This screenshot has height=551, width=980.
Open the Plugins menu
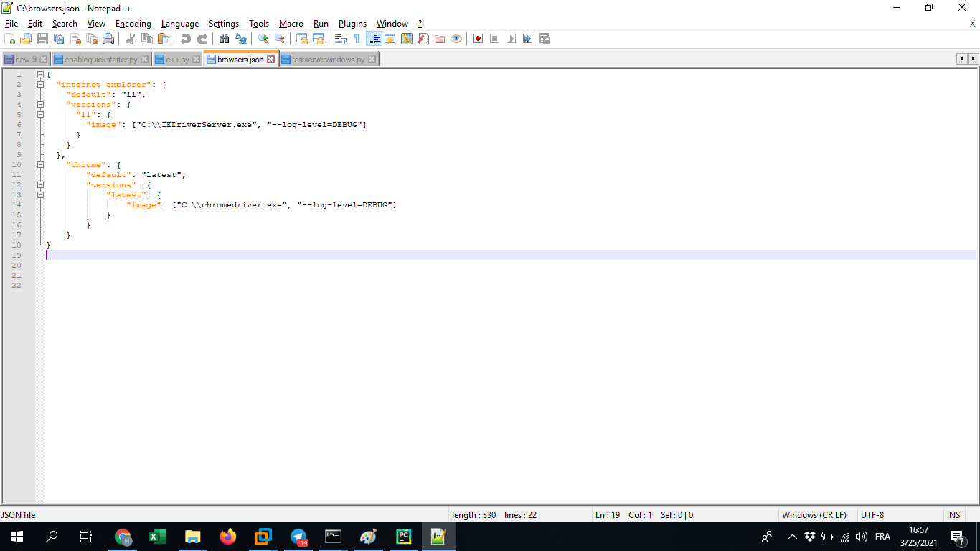352,24
